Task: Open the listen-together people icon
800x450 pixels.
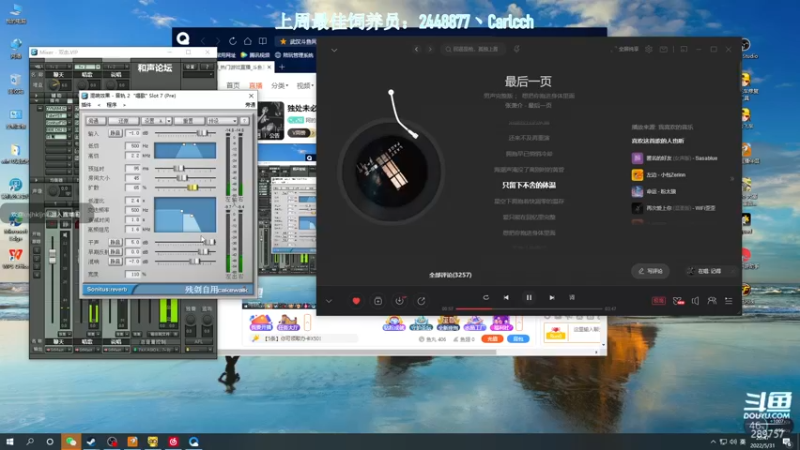Action: (x=712, y=301)
